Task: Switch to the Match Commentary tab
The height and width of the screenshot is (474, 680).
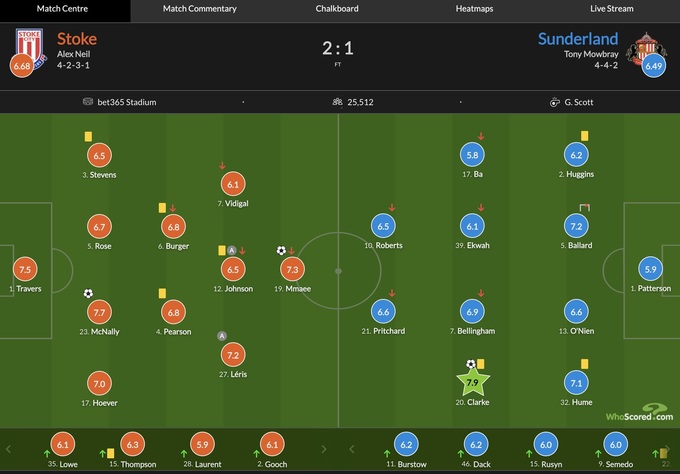Action: pyautogui.click(x=200, y=9)
